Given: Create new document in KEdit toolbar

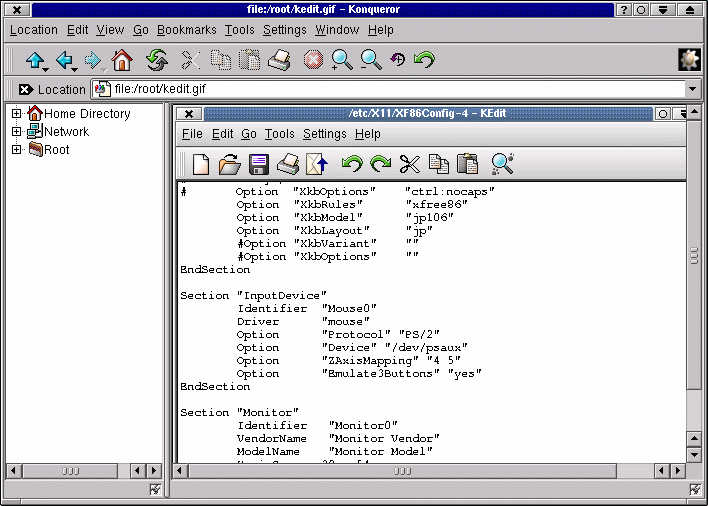Looking at the screenshot, I should point(201,164).
